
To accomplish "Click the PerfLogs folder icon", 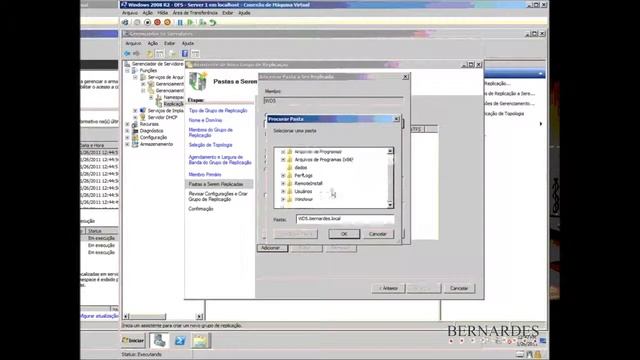I will (290, 176).
